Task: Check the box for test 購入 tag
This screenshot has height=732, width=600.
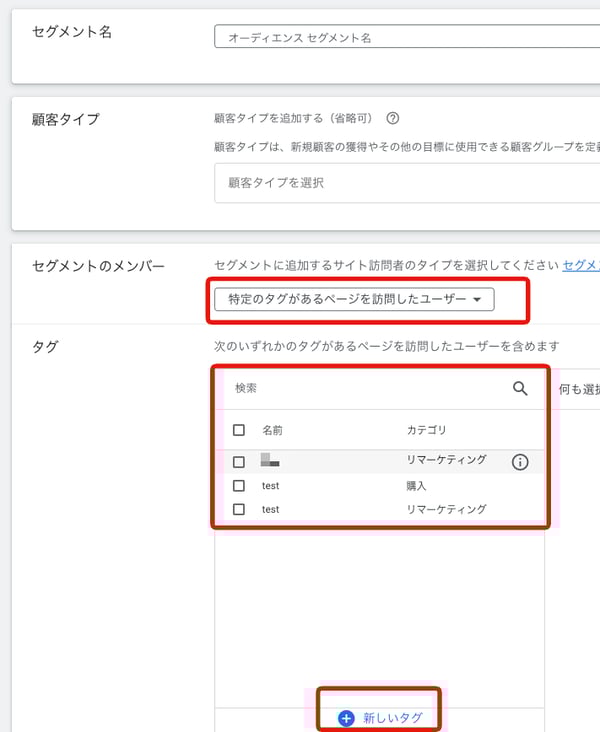Action: (x=238, y=486)
